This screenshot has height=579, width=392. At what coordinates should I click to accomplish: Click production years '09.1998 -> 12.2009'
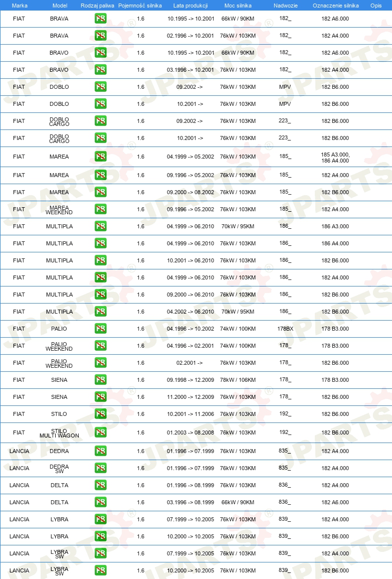[x=190, y=380]
